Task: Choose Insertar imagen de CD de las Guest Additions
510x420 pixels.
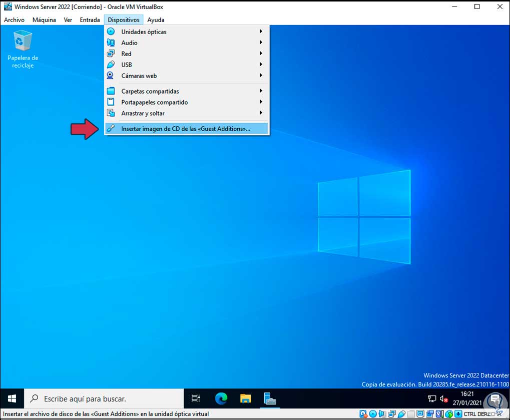Action: click(x=187, y=129)
